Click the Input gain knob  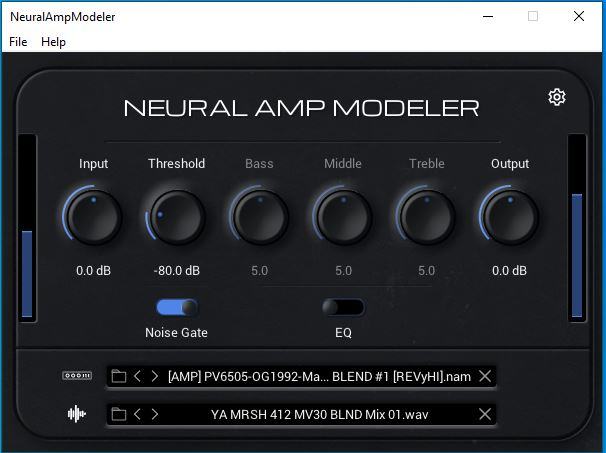tap(93, 216)
